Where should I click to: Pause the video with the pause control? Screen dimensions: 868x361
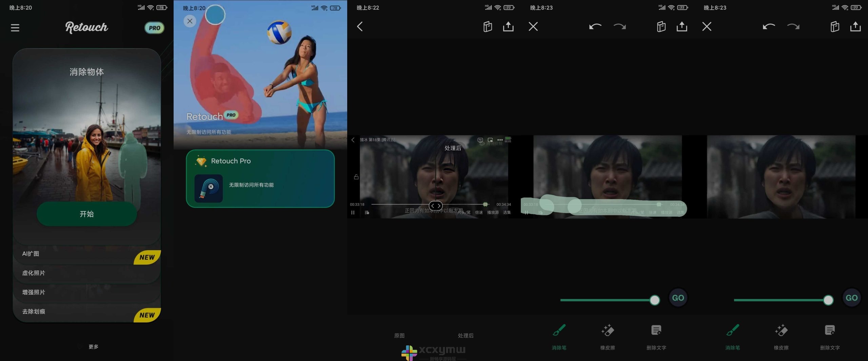(353, 212)
